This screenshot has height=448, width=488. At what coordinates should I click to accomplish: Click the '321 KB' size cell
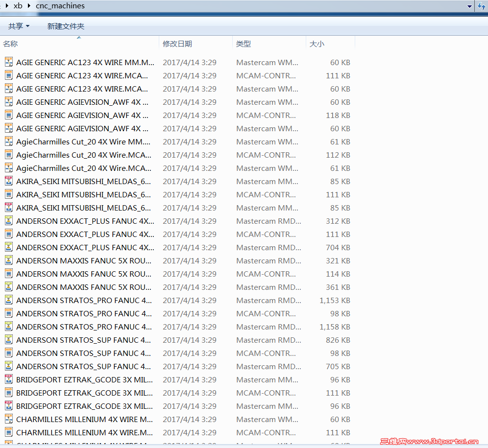[338, 260]
